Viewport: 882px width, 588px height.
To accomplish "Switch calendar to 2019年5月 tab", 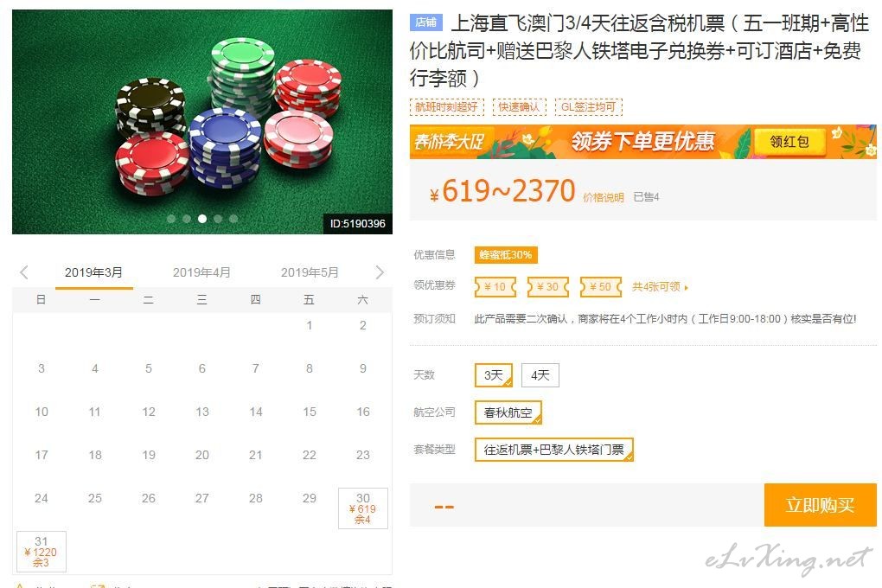I will click(x=310, y=272).
